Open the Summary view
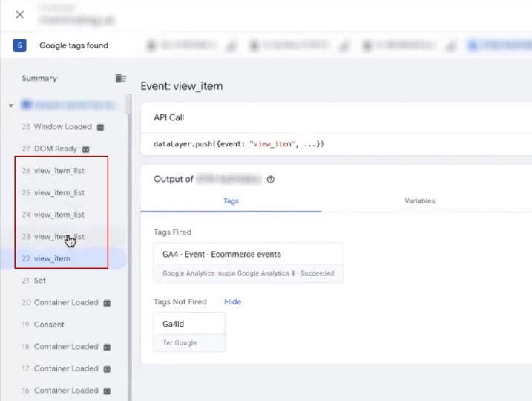This screenshot has height=401, width=532. click(39, 79)
